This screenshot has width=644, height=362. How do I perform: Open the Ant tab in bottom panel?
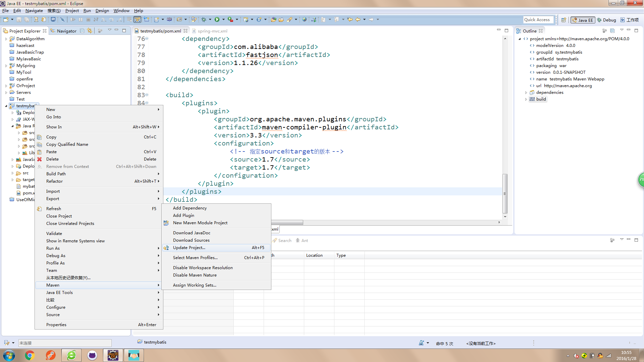[302, 240]
